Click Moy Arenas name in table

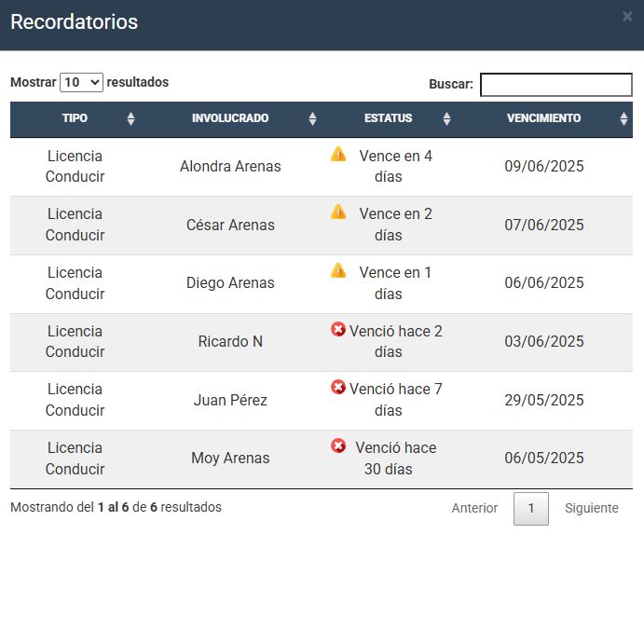point(230,459)
